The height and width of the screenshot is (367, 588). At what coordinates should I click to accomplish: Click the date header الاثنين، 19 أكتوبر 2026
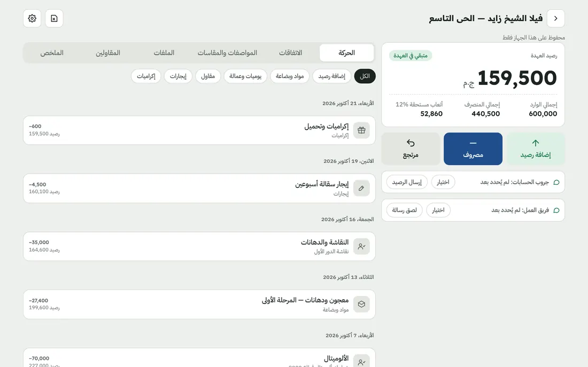[349, 161]
